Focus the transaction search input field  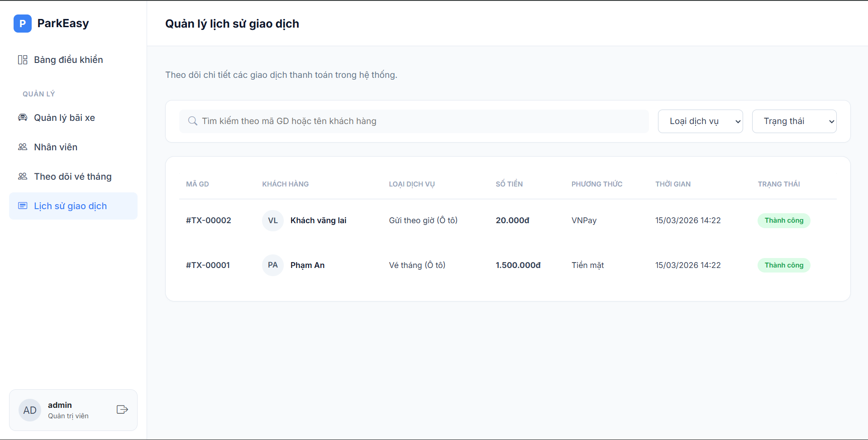[x=421, y=121]
